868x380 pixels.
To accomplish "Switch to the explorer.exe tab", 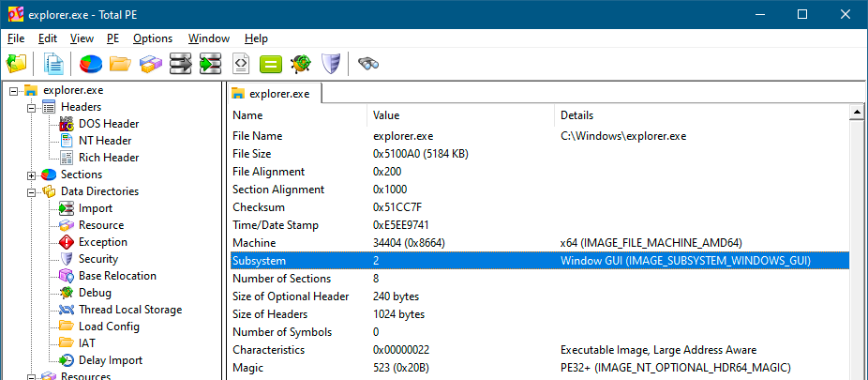I will click(278, 94).
